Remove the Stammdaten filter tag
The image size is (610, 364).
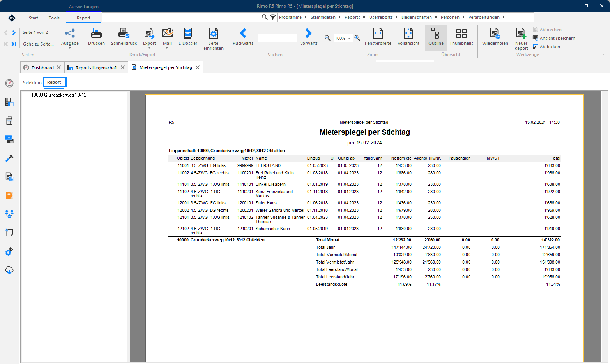pos(339,17)
